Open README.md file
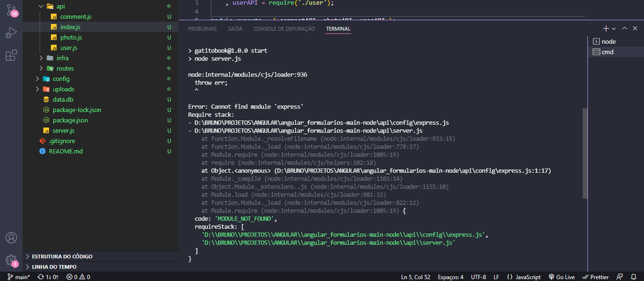 coord(100,151)
